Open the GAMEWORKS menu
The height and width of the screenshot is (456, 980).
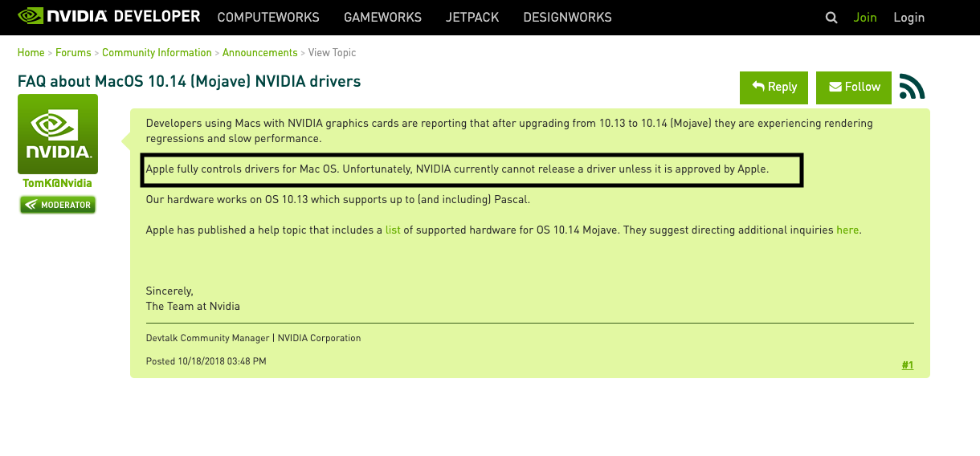click(383, 17)
